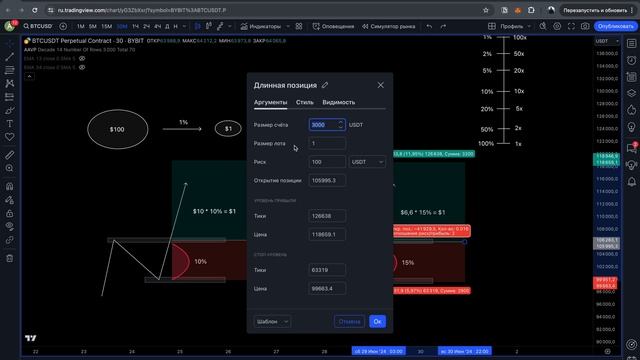This screenshot has height=360, width=640.
Task: Click Перезапустить и обновить browser button
Action: pos(594,10)
